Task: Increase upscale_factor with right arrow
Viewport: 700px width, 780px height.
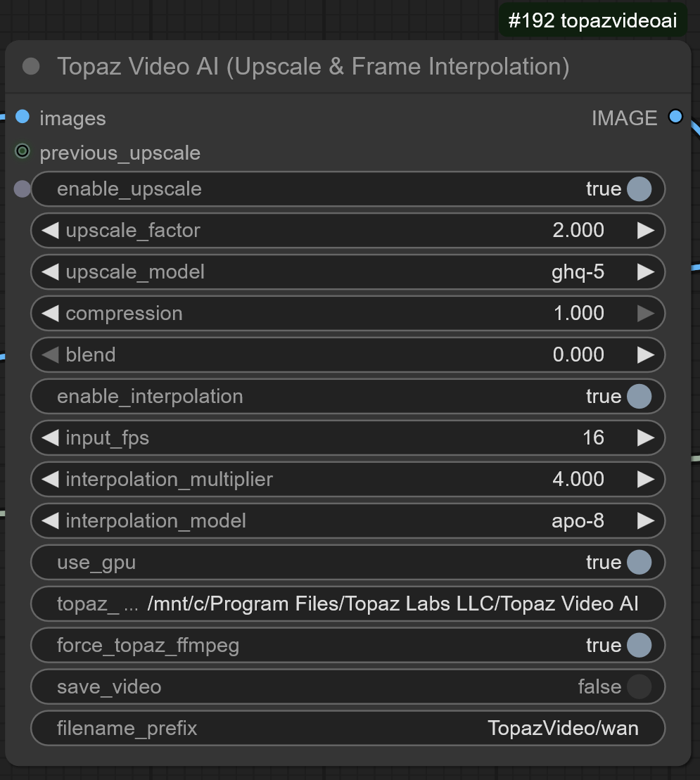Action: coord(645,231)
